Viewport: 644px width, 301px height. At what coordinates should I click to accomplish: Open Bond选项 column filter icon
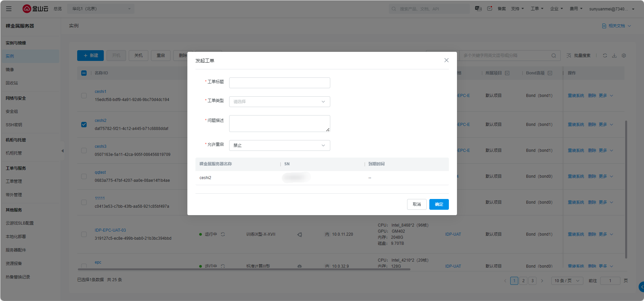coord(550,73)
